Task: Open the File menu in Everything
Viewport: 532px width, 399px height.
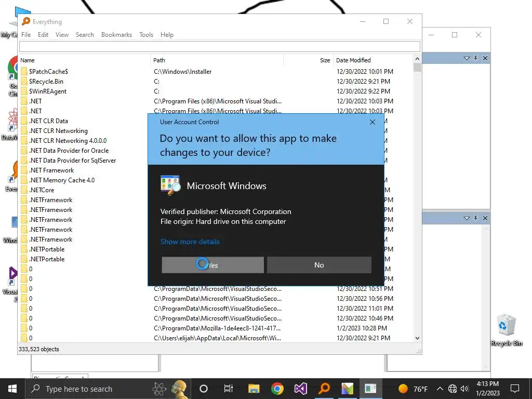Action: pos(26,35)
